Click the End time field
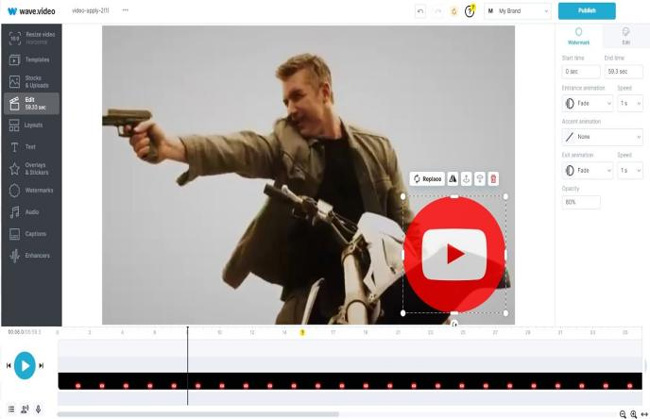Screen dimensions: 650x419 (x=623, y=72)
